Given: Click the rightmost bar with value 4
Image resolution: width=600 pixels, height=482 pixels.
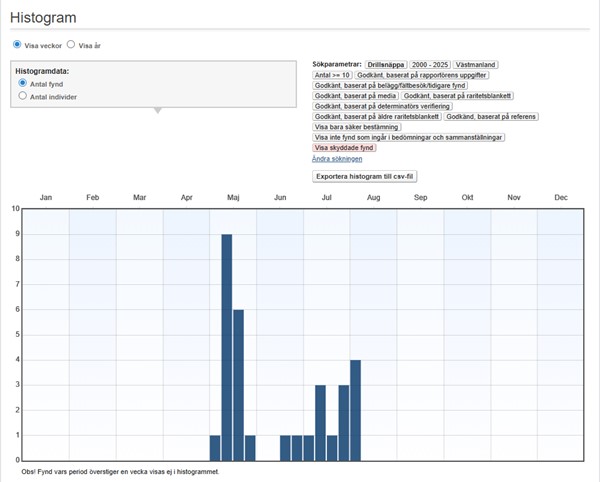Looking at the screenshot, I should pyautogui.click(x=355, y=410).
